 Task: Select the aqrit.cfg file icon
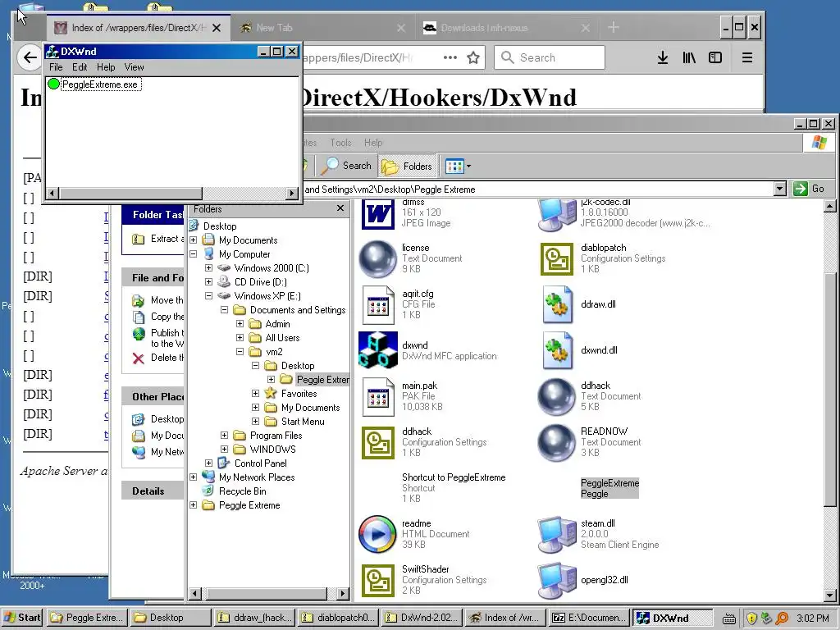[x=377, y=305]
